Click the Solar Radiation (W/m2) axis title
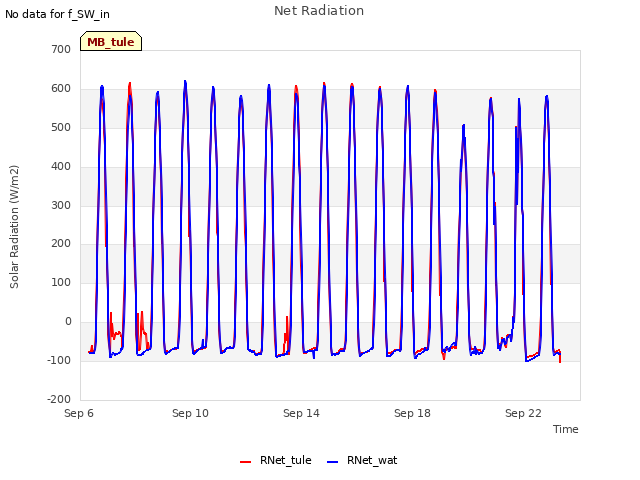Image resolution: width=640 pixels, height=480 pixels. tap(14, 227)
